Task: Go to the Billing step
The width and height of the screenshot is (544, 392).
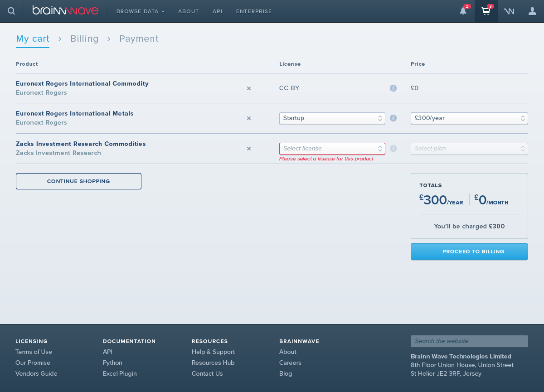Action: coord(84,39)
